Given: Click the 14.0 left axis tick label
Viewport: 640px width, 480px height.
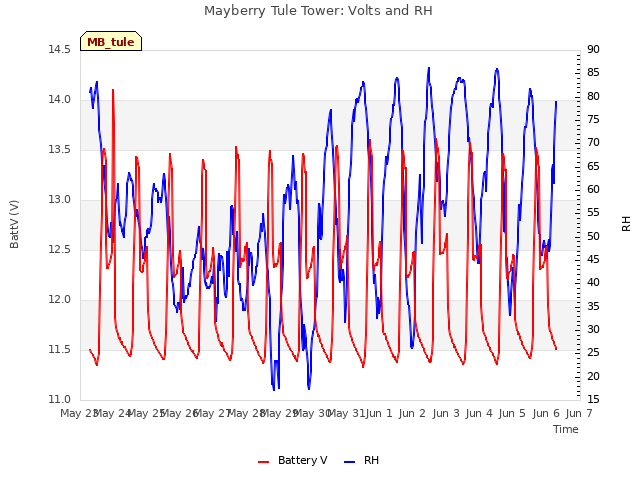Looking at the screenshot, I should [60, 100].
